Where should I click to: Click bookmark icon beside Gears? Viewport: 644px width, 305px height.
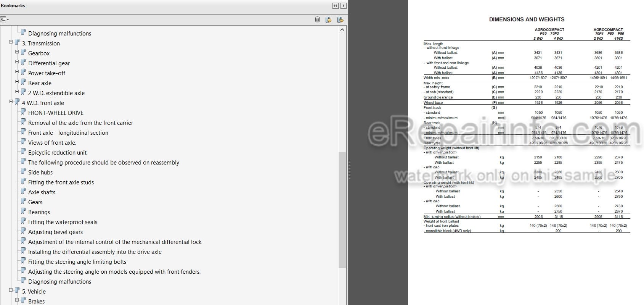click(x=23, y=201)
